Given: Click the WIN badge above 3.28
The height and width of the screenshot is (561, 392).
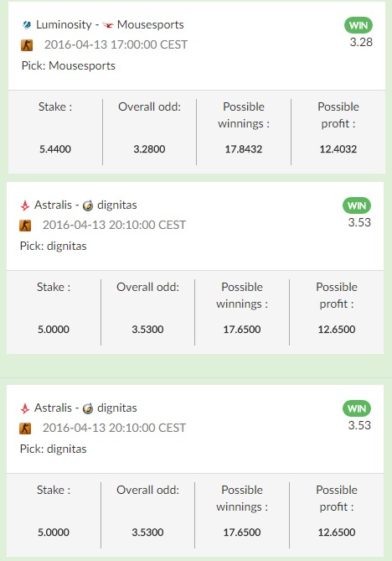Looking at the screenshot, I should [x=358, y=25].
